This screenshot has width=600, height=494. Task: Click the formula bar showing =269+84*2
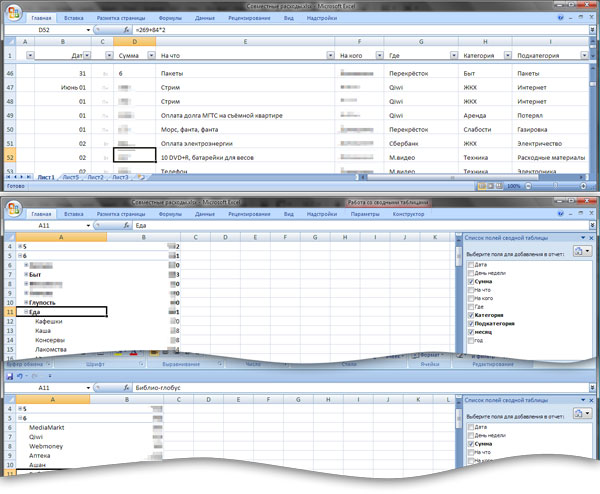click(300, 30)
